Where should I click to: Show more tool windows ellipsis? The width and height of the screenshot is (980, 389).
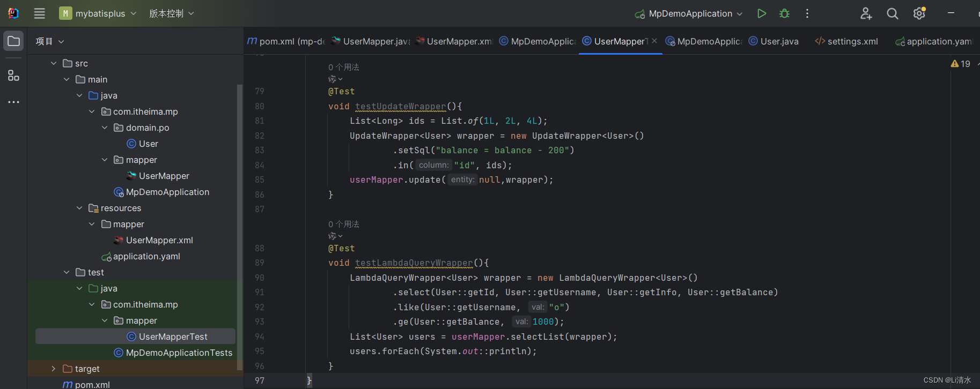(14, 102)
